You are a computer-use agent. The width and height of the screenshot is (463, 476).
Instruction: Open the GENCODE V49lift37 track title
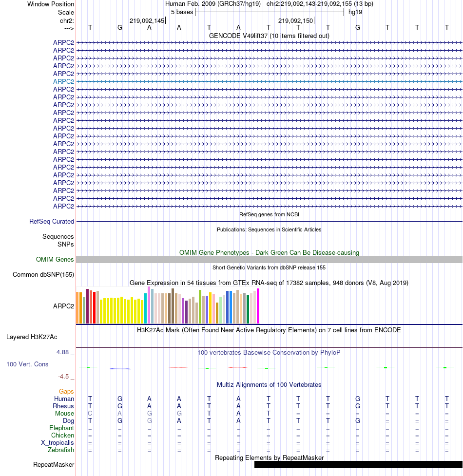(269, 36)
